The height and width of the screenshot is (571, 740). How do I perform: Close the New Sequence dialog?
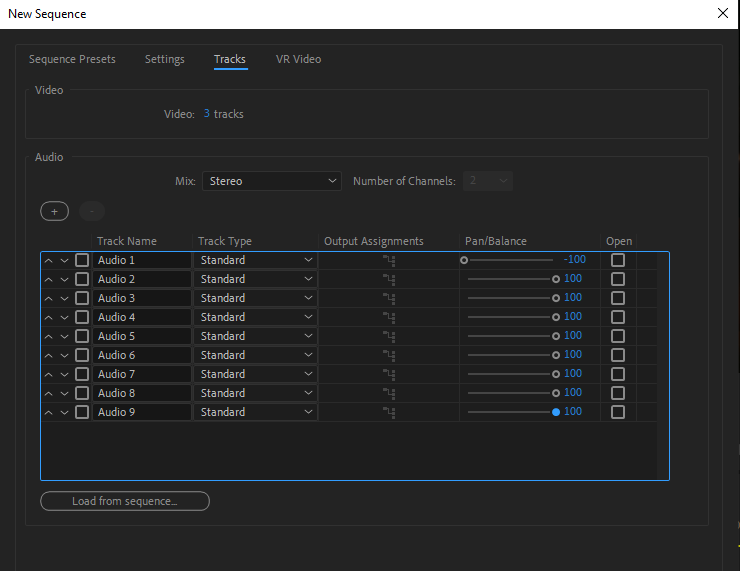coord(723,13)
